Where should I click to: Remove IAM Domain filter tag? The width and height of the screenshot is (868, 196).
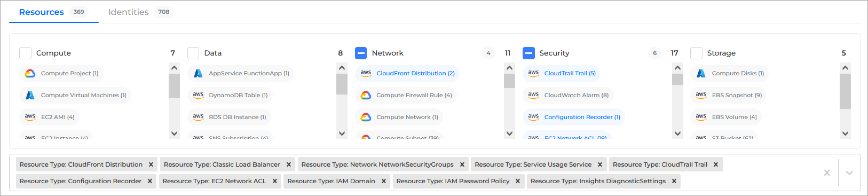coord(384,181)
